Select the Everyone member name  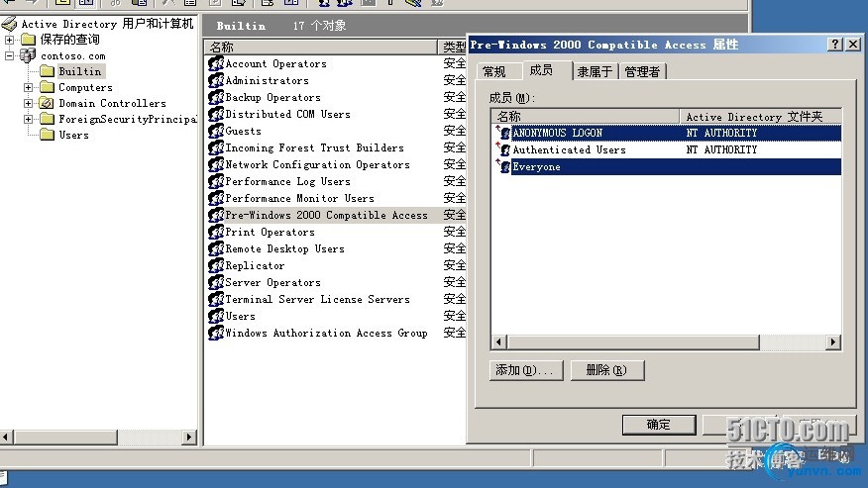[x=536, y=167]
